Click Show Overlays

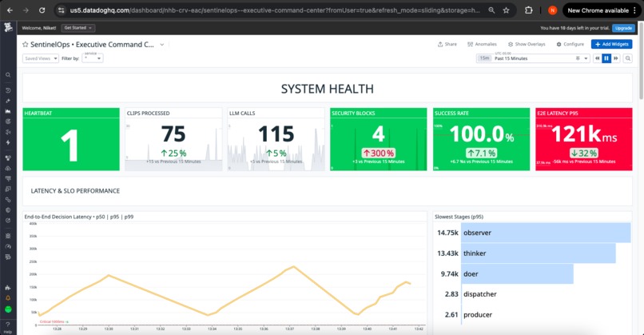point(527,44)
